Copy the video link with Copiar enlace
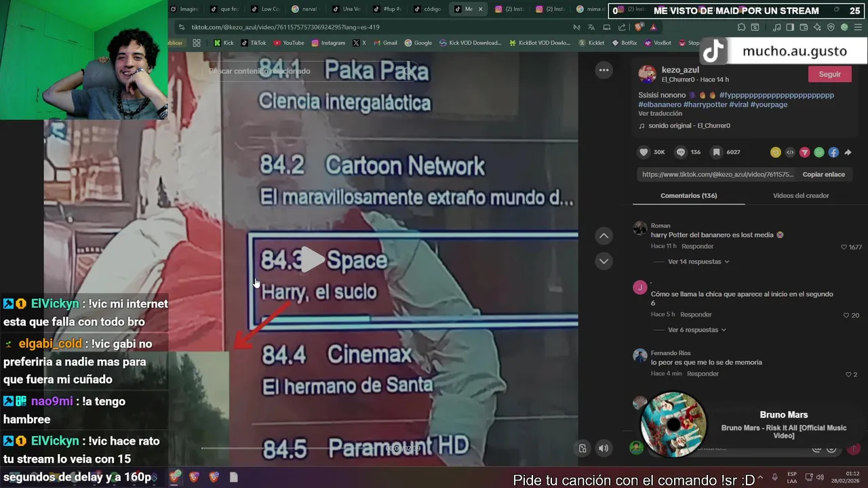 pyautogui.click(x=823, y=174)
